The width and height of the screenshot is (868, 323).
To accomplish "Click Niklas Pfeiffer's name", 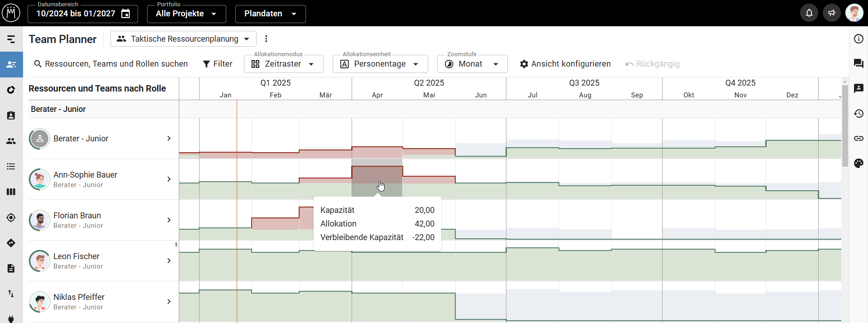I will click(x=79, y=297).
